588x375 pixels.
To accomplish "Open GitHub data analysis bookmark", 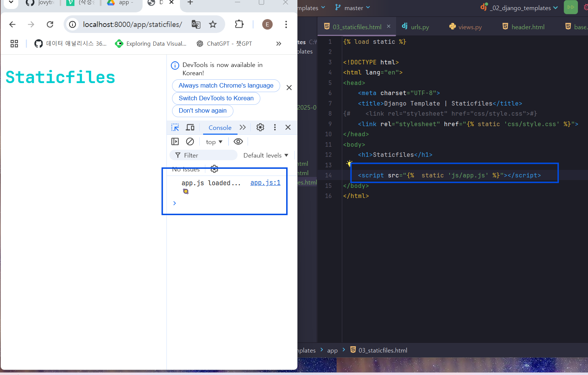I will (x=70, y=44).
